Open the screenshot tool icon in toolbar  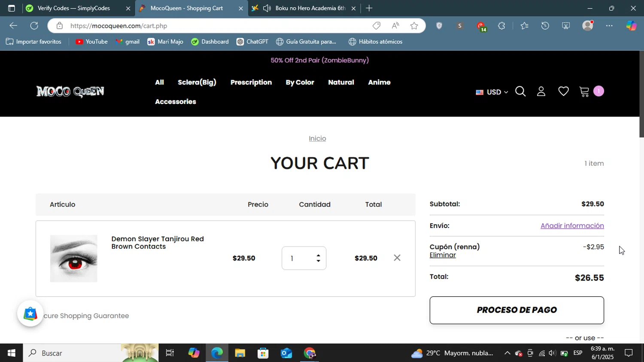[x=566, y=26]
